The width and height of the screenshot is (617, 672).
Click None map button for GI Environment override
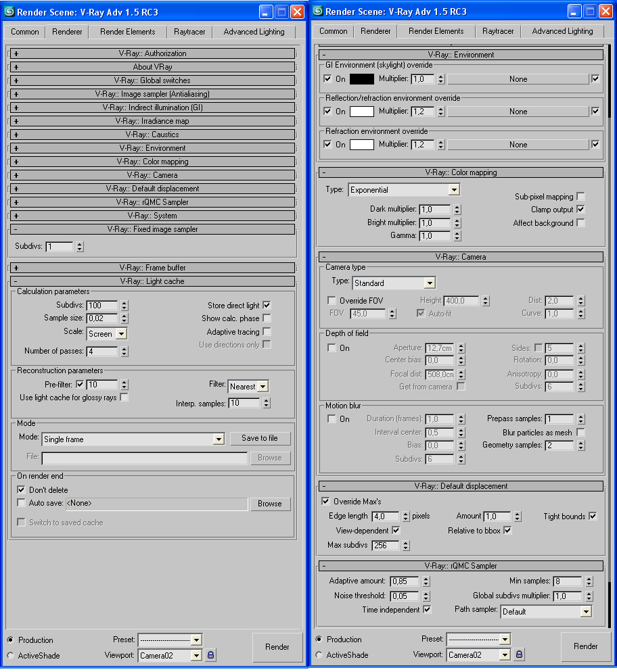[x=518, y=79]
